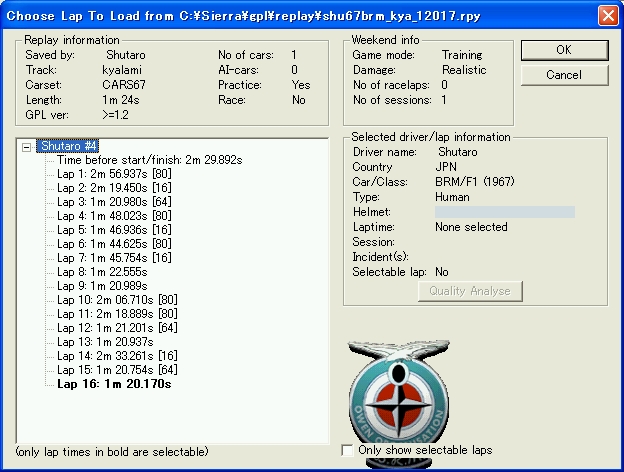The image size is (624, 472).
Task: Select Lap 14: 2m 33.261s row
Action: coord(117,356)
